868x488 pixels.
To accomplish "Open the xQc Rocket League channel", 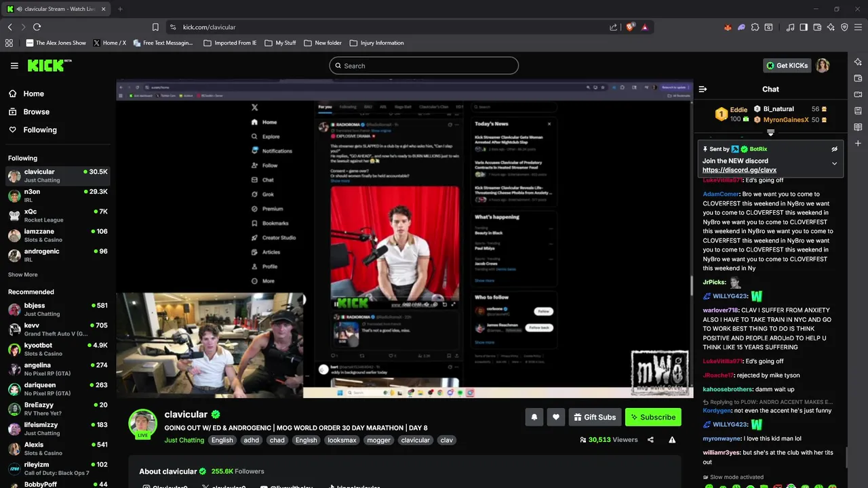I will (x=58, y=216).
